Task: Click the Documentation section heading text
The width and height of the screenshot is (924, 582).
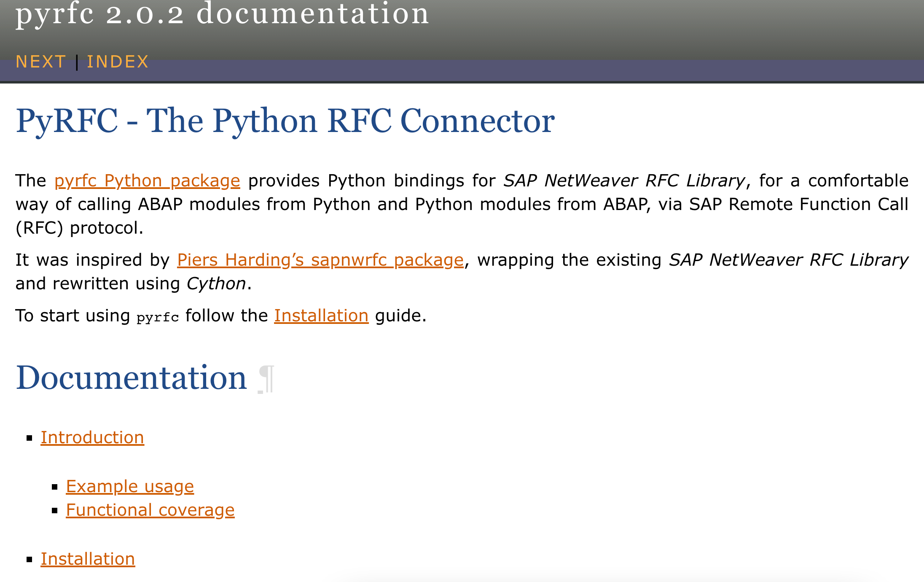Action: [x=131, y=378]
